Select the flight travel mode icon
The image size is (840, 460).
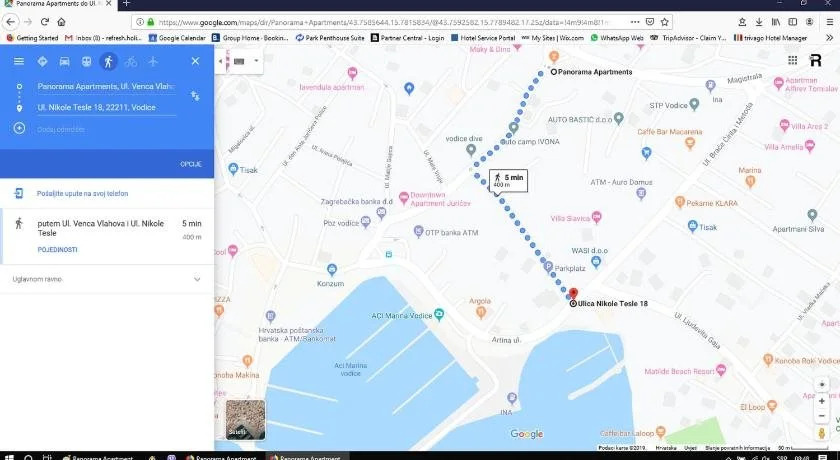coord(152,61)
